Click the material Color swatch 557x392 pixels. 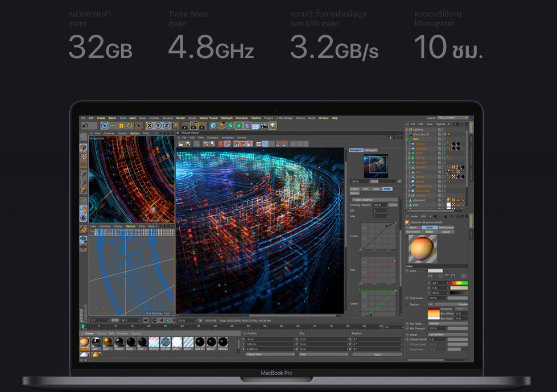coord(435,271)
